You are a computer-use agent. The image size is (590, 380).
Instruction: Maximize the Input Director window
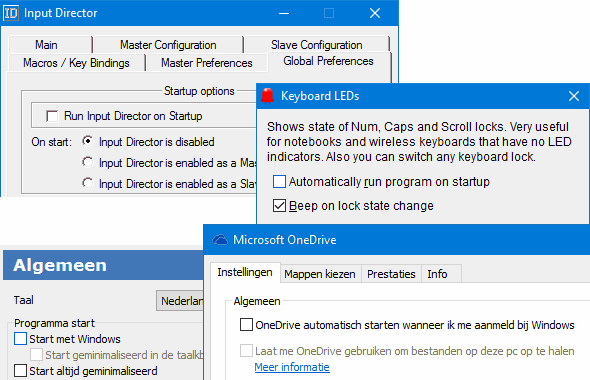tap(329, 13)
